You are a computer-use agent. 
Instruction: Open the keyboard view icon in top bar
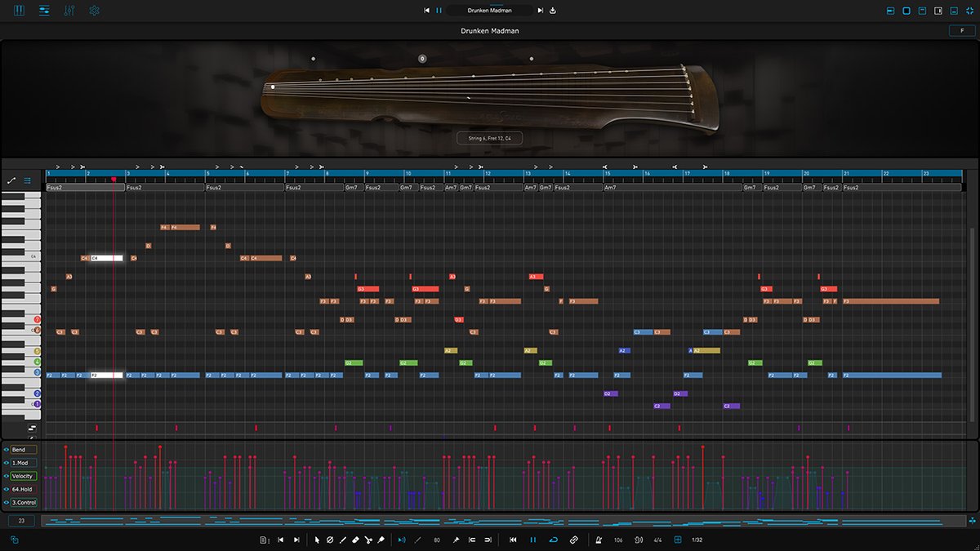[20, 11]
